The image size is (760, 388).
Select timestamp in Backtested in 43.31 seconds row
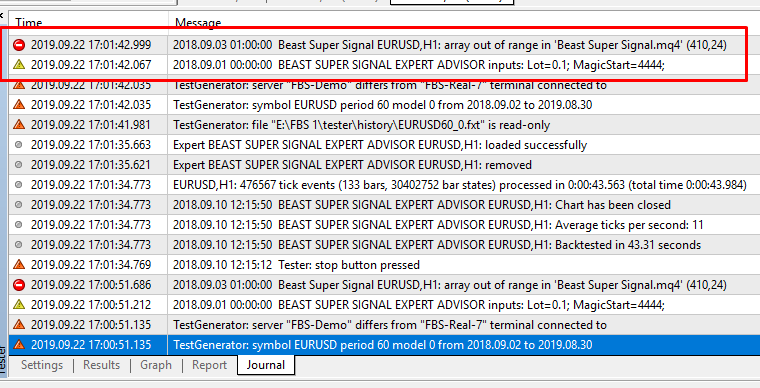pos(91,245)
